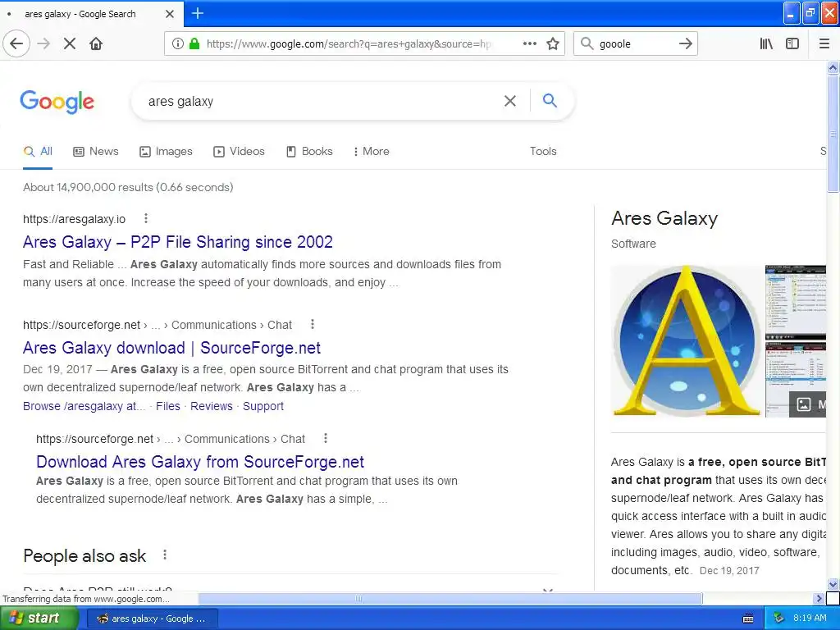Select the 'ares galaxy - Google' taskbar button
840x630 pixels.
(152, 619)
